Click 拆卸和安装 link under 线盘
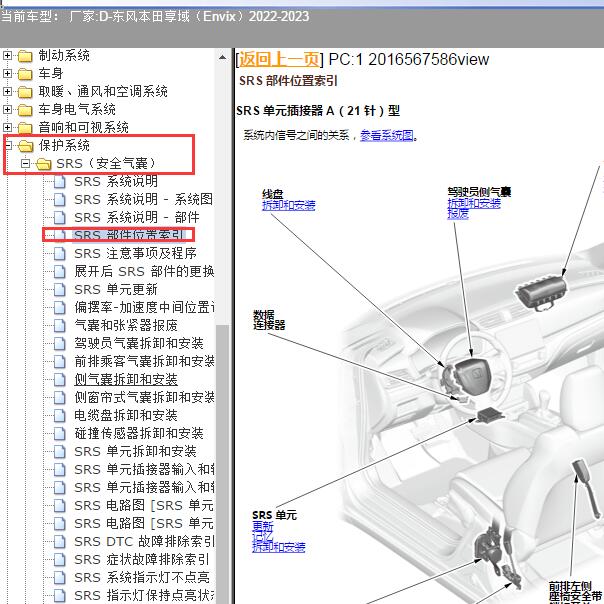 289,205
